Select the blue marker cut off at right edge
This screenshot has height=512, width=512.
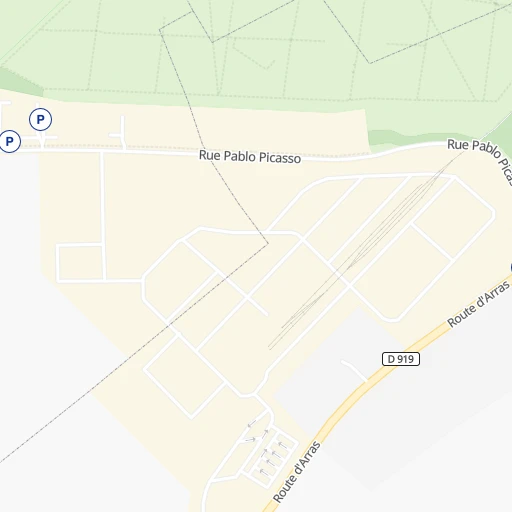(511, 268)
